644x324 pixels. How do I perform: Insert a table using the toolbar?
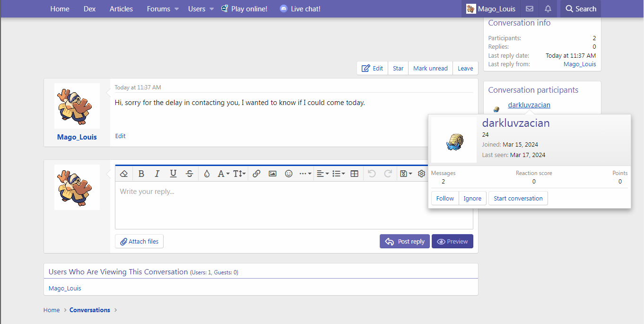point(354,174)
